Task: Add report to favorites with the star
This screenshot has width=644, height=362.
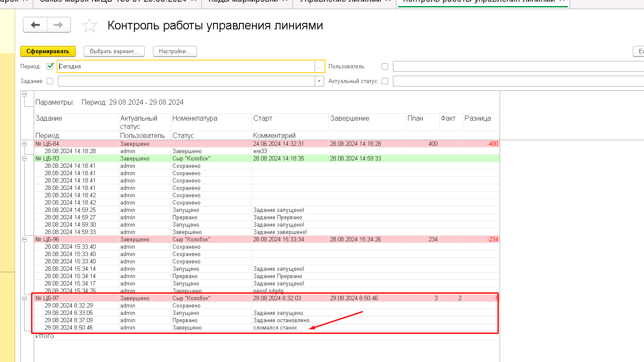Action: point(89,26)
